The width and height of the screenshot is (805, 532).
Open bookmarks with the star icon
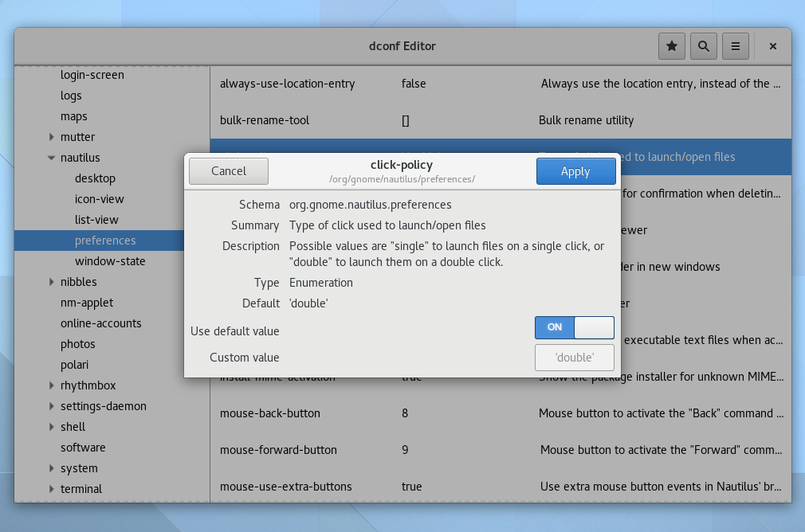coord(672,46)
